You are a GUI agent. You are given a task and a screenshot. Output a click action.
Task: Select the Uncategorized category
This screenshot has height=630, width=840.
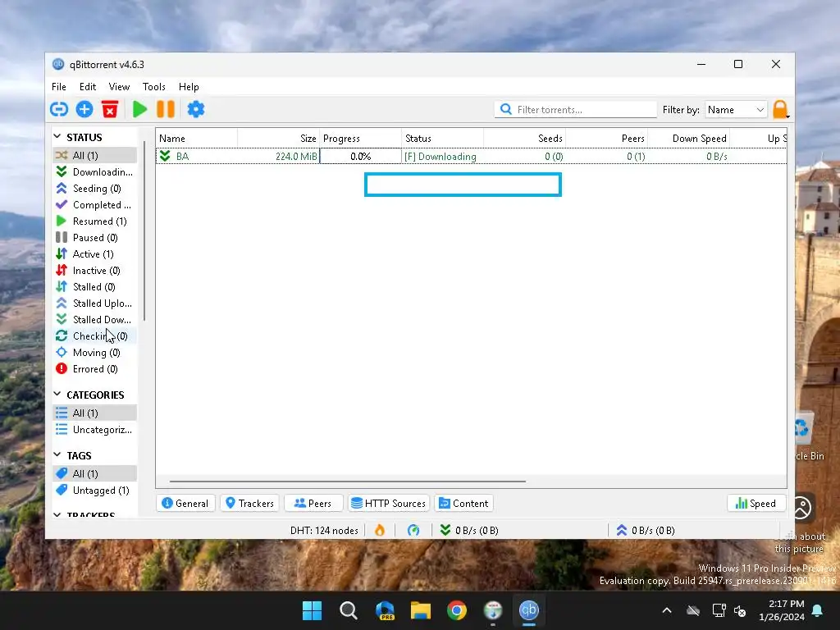tap(95, 430)
